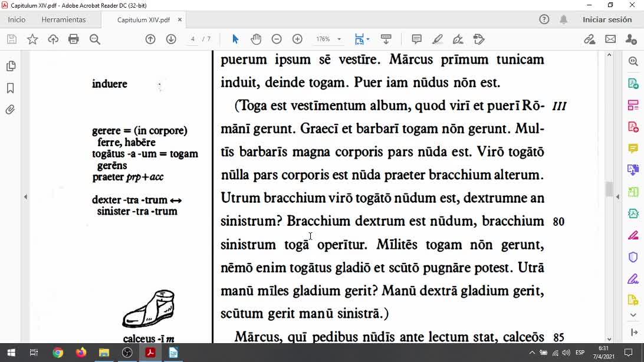Add the document to favorites with star icon
This screenshot has width=644, height=362.
point(32,39)
